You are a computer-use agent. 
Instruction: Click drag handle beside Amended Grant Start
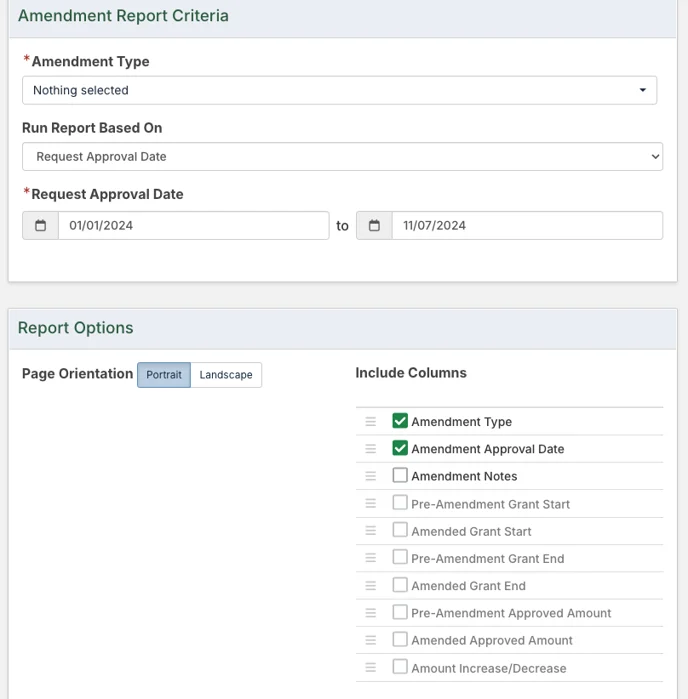point(371,530)
